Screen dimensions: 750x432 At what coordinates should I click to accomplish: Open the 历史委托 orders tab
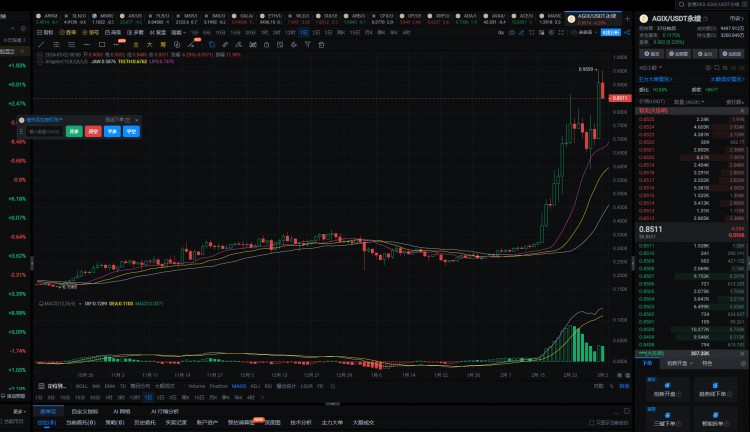pos(144,423)
